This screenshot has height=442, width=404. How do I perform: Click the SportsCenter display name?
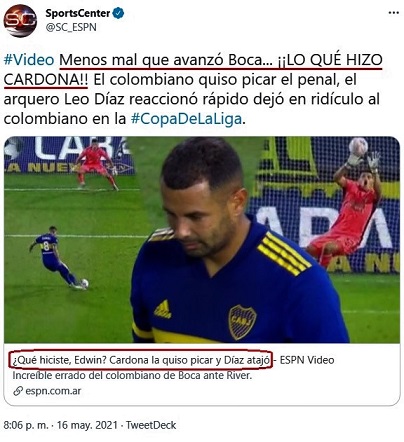click(78, 13)
